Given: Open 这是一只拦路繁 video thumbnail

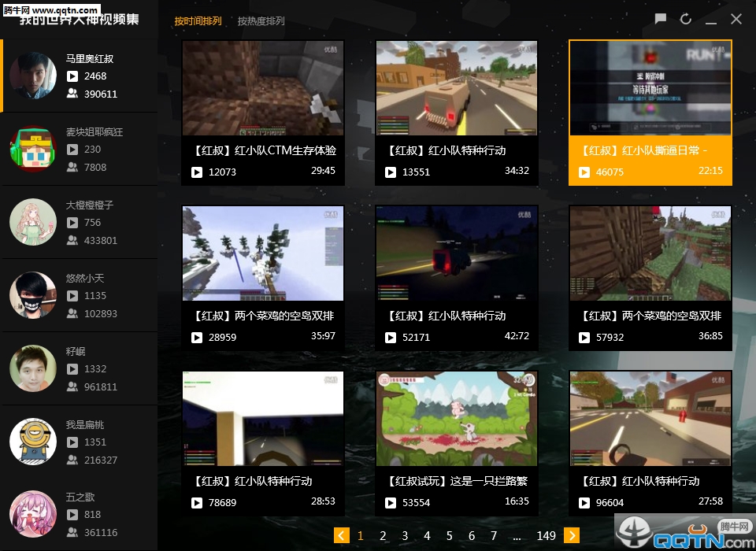Looking at the screenshot, I should (457, 419).
